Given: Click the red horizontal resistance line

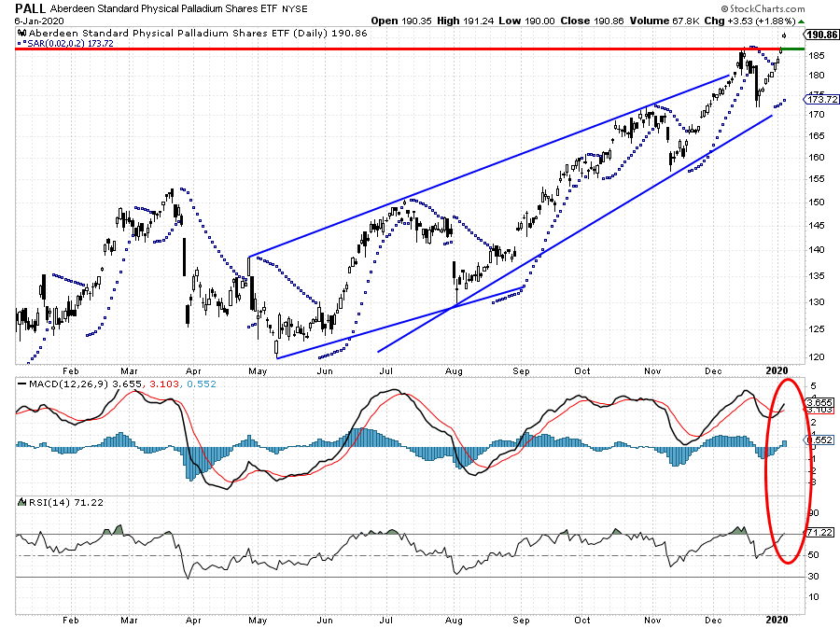Looking at the screenshot, I should (373, 48).
